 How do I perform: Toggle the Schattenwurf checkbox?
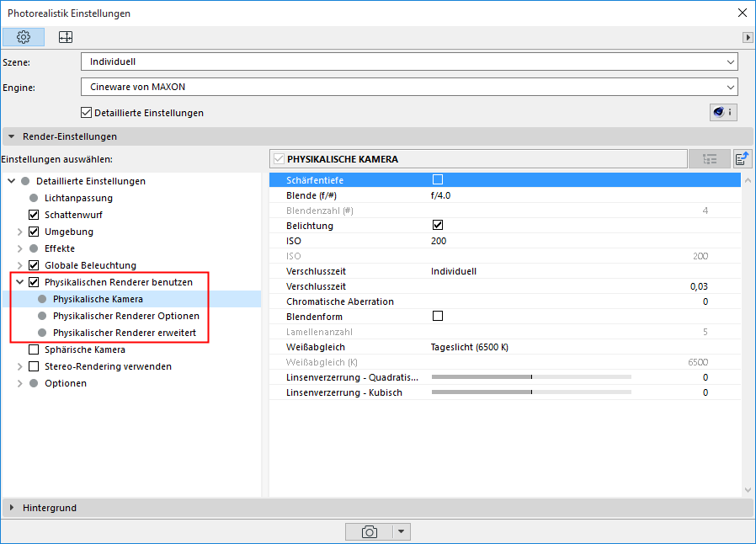pos(34,215)
